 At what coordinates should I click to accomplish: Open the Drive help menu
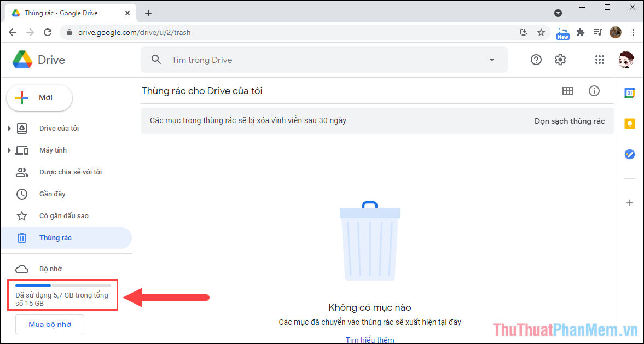pos(536,60)
